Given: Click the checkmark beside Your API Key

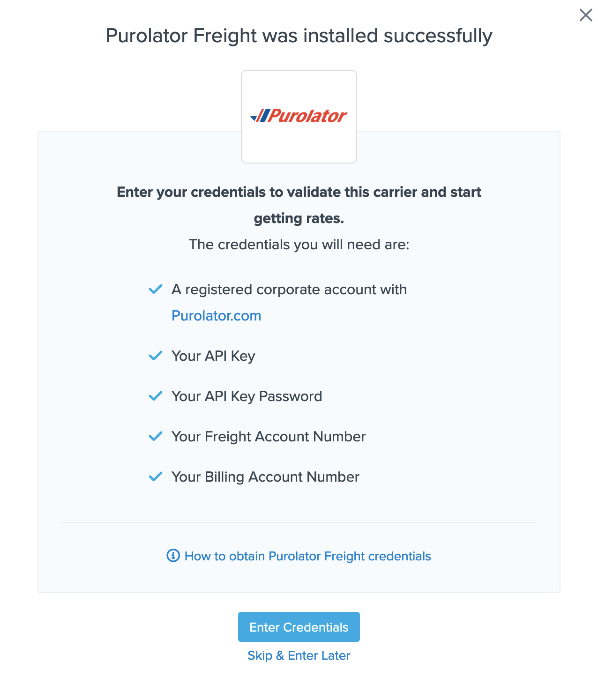Looking at the screenshot, I should coord(155,356).
